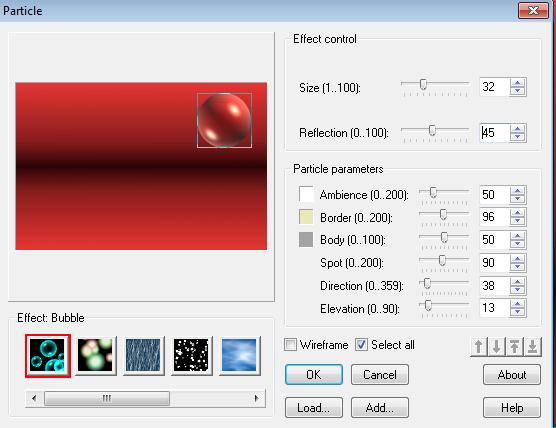Click the move up arrow icon
The width and height of the screenshot is (556, 428).
coord(479,346)
